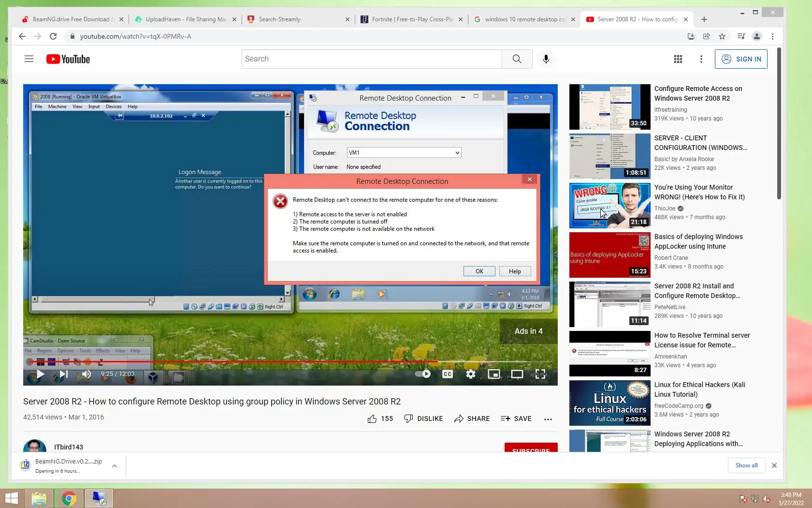Open the SERVER - CLIENT CONFIGURATION video thumbnail

click(x=610, y=156)
